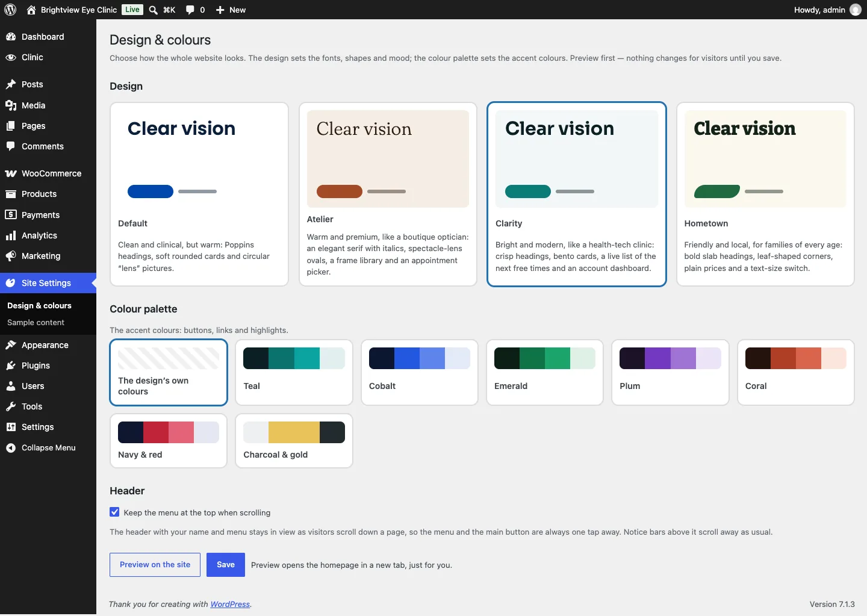
Task: Choose the Cobalt colour palette
Action: pos(420,372)
